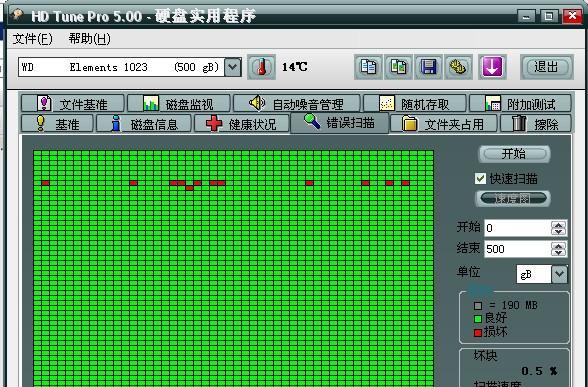Open the options tools icon
The image size is (588, 387).
[x=458, y=67]
